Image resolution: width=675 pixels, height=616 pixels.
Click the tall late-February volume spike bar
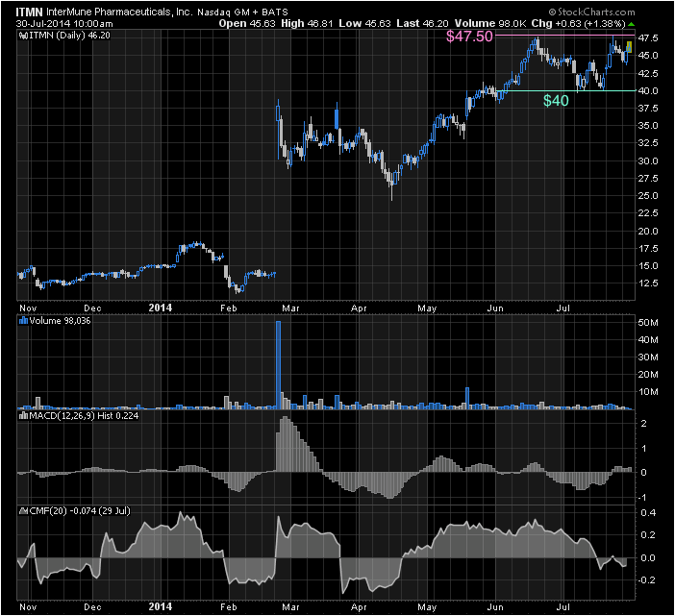coord(278,365)
